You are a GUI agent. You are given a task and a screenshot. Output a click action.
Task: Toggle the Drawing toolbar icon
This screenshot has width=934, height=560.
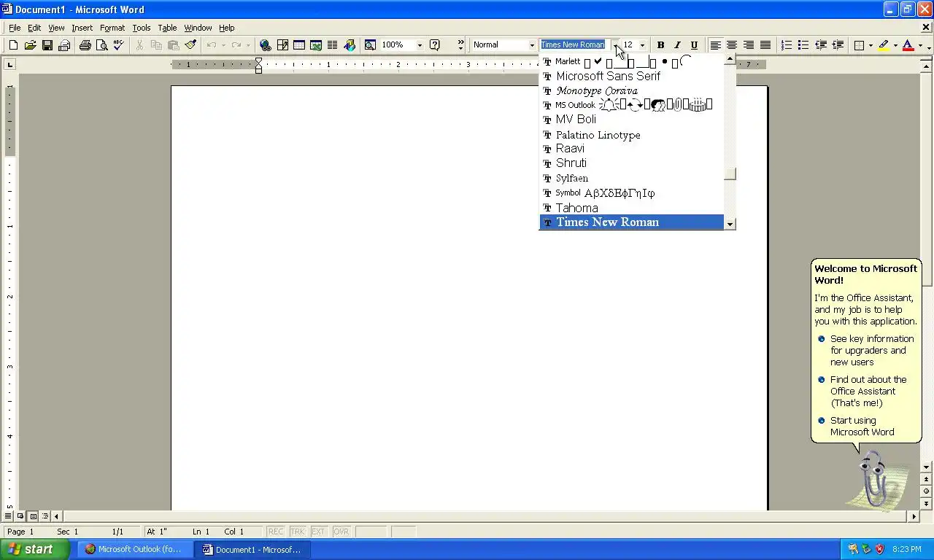[350, 45]
